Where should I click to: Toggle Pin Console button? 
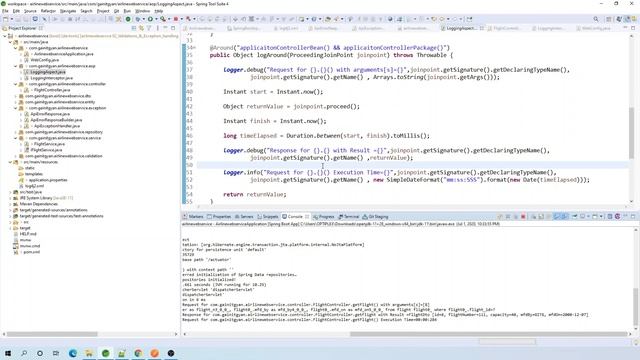575,217
